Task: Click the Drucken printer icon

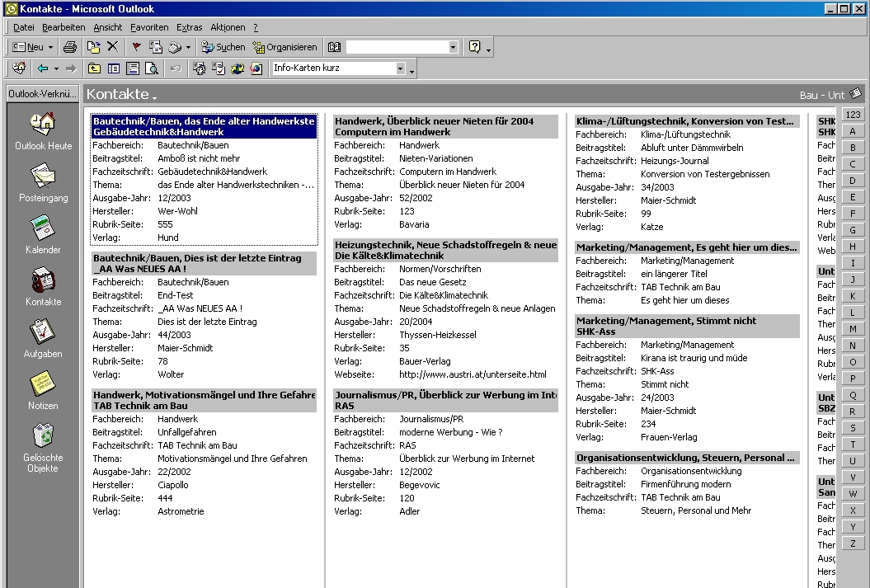Action: [x=69, y=46]
